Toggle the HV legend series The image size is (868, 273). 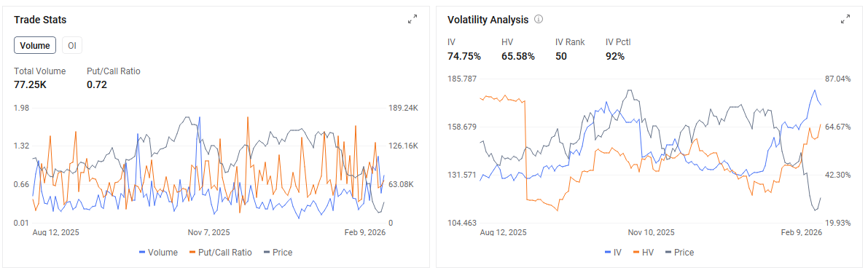pos(644,253)
